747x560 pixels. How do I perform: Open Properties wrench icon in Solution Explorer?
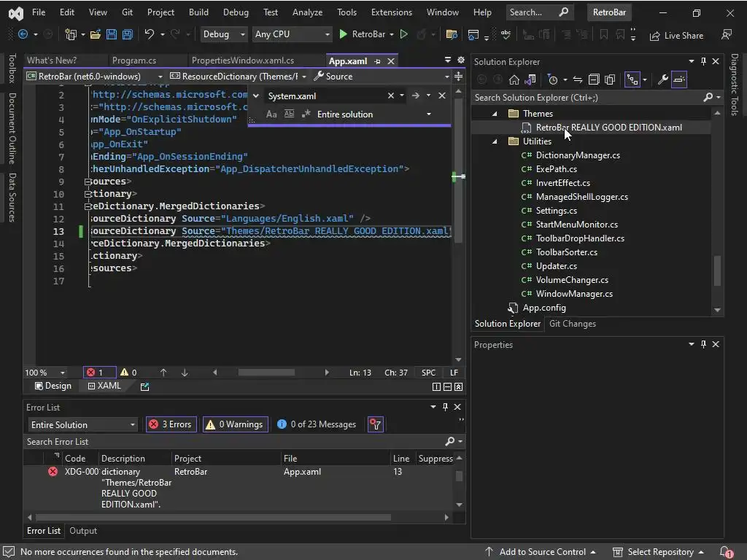tap(662, 79)
